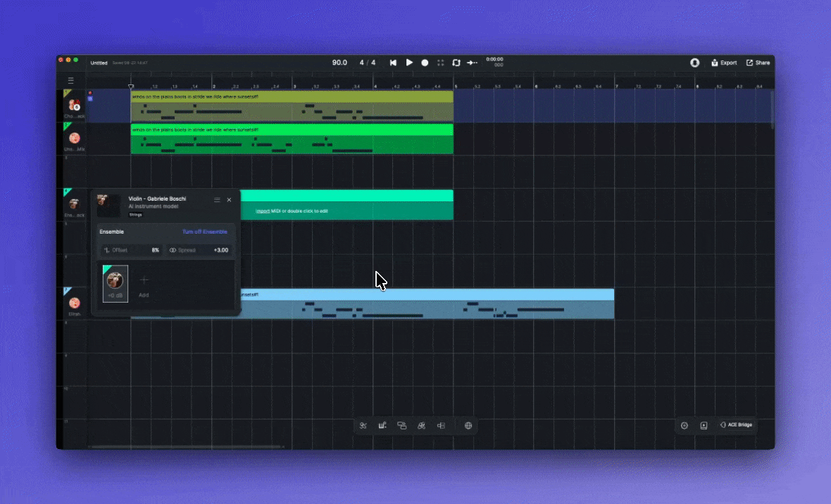Click the Export button
Image resolution: width=831 pixels, height=504 pixels.
click(x=724, y=63)
